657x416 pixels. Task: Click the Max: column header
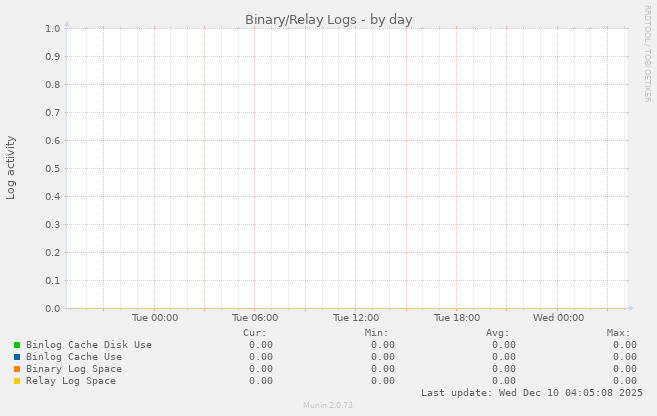[618, 333]
